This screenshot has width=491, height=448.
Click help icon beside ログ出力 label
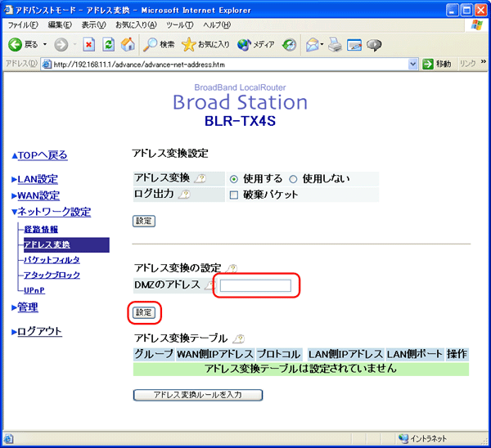185,195
